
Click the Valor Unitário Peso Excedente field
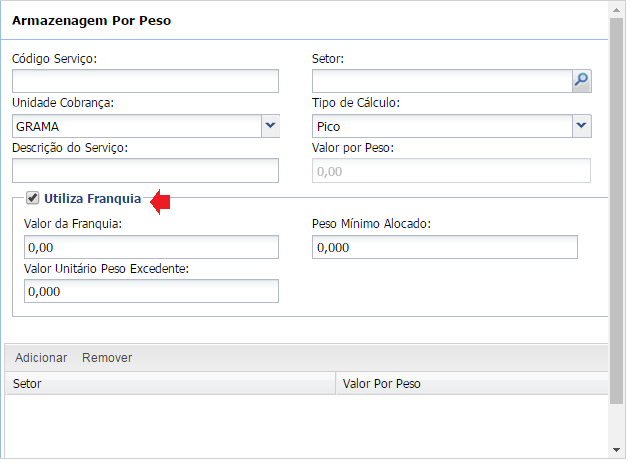click(x=151, y=291)
